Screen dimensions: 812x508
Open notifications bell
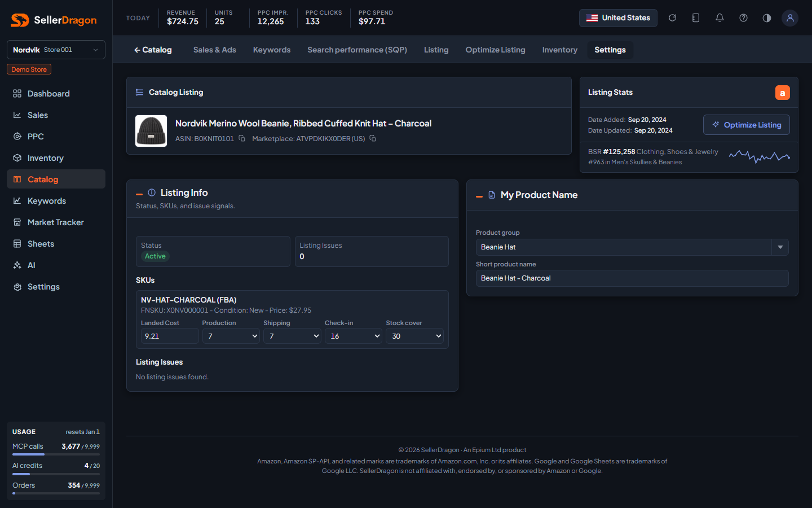point(720,18)
